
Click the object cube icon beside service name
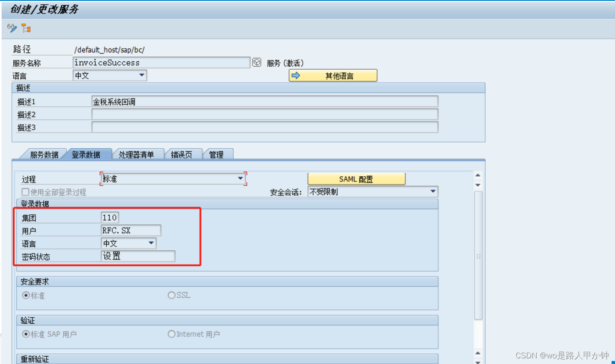[x=257, y=62]
